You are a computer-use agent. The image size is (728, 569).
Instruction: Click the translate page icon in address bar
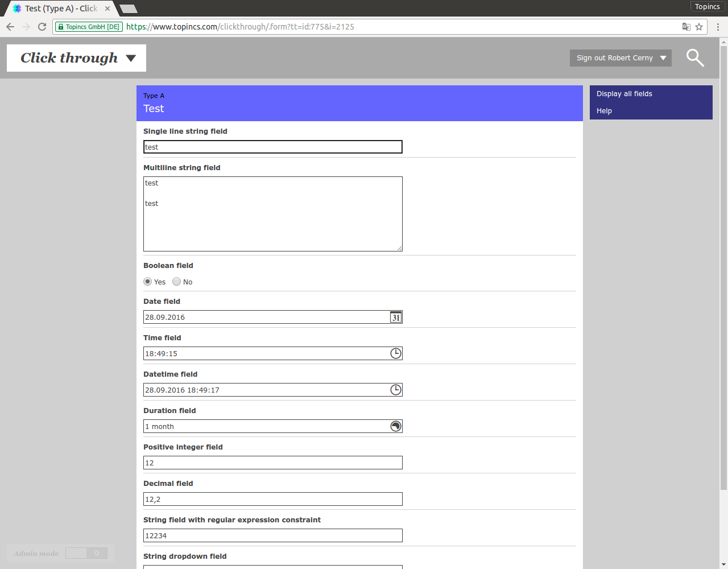[x=686, y=27]
